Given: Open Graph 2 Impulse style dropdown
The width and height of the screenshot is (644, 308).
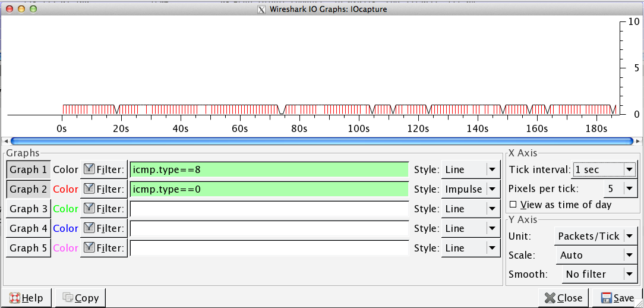Looking at the screenshot, I should point(471,190).
